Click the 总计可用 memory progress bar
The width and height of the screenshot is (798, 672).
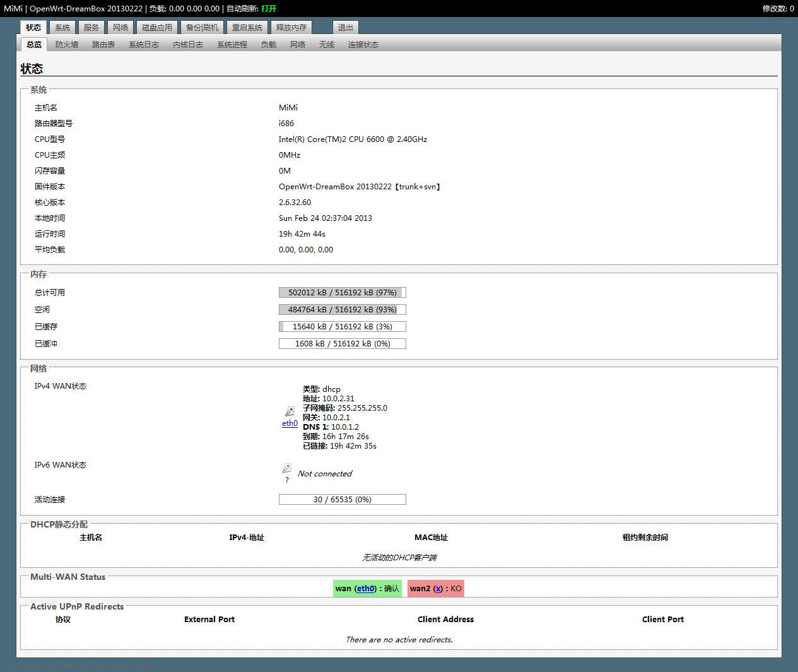pos(342,293)
